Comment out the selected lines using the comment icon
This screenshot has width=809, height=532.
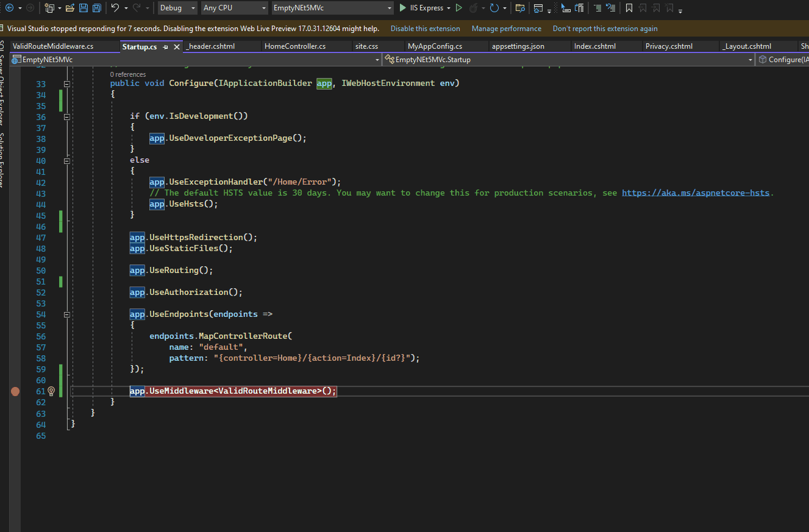click(x=597, y=8)
